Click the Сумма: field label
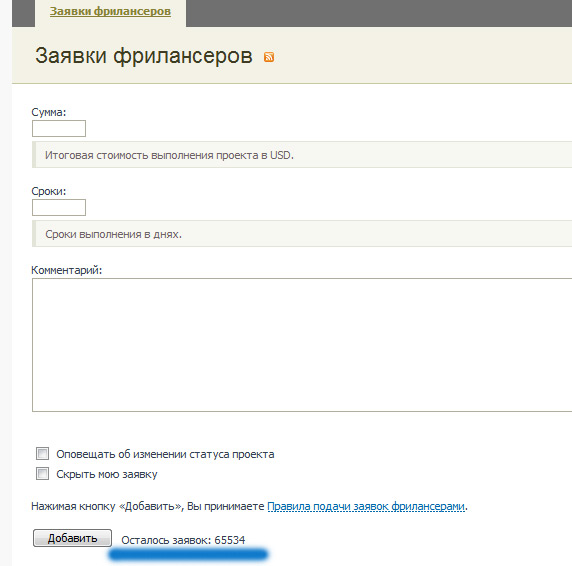The height and width of the screenshot is (566, 572). tap(49, 112)
